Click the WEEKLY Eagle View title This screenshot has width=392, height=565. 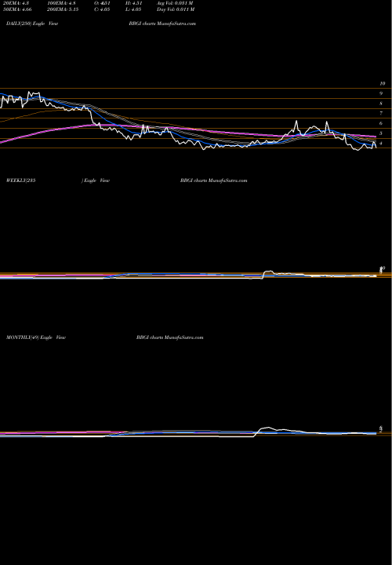(x=57, y=180)
